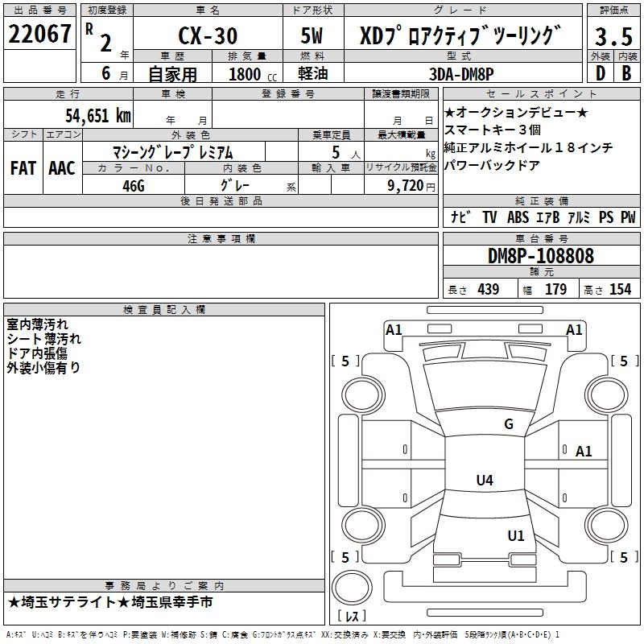Viewport: 644px width, 644px height.
Task: Click 検査員記入欄 header
Action: 164,310
